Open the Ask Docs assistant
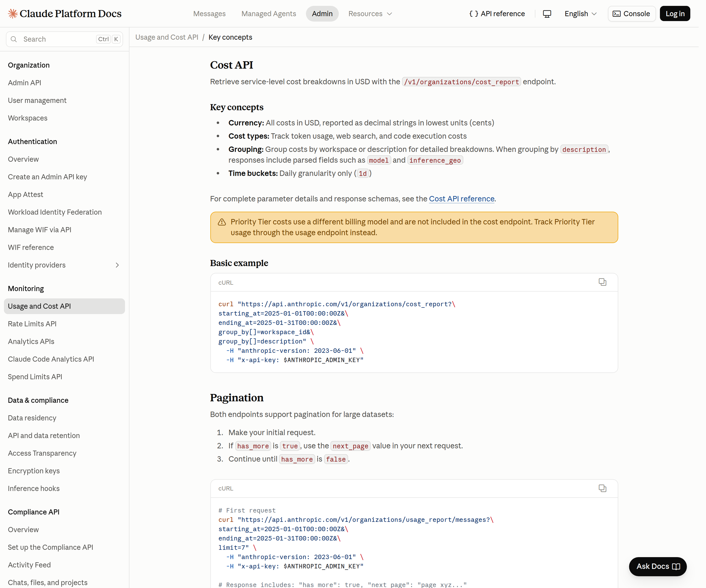706x588 pixels. (x=665, y=572)
